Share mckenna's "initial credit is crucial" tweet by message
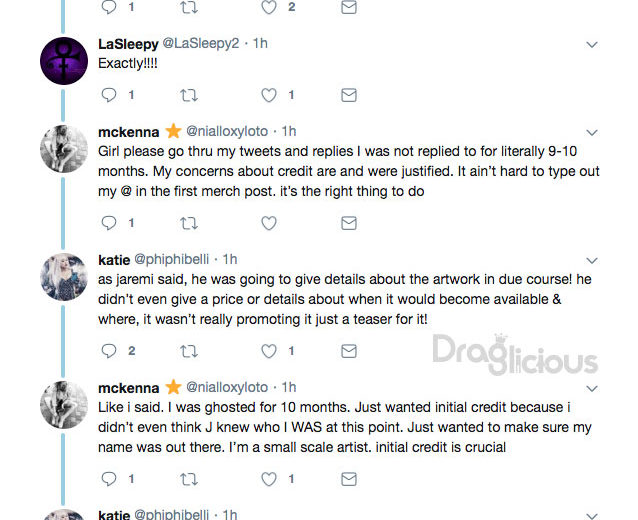This screenshot has height=520, width=638. coord(349,479)
